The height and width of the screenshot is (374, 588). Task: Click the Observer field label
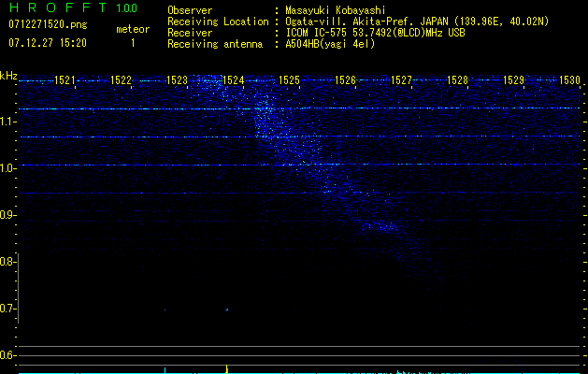click(x=190, y=10)
